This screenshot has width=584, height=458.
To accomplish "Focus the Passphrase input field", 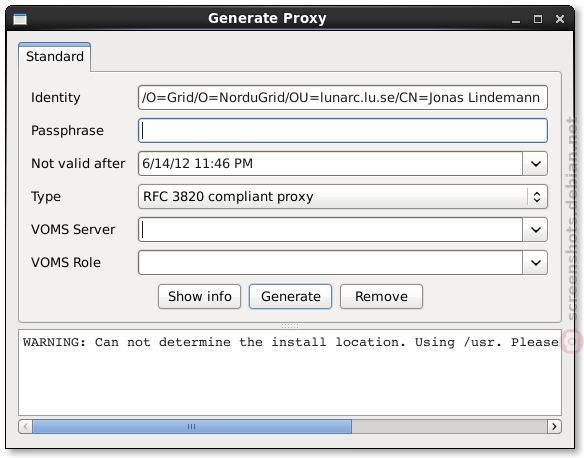I will coord(343,130).
